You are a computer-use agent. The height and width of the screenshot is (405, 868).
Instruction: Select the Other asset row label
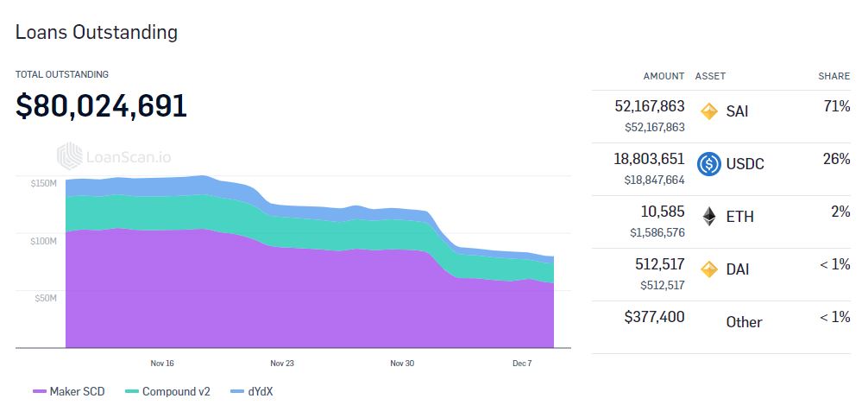(744, 322)
